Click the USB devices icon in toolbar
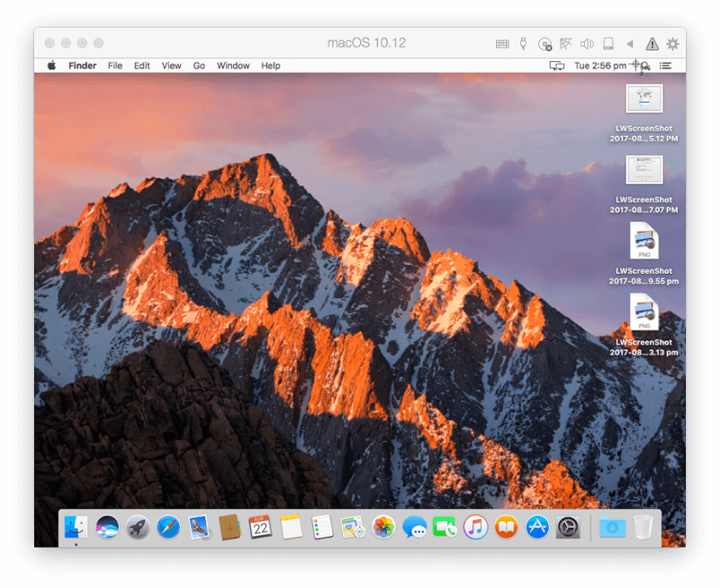Screen dimensions: 720x588 pyautogui.click(x=523, y=43)
